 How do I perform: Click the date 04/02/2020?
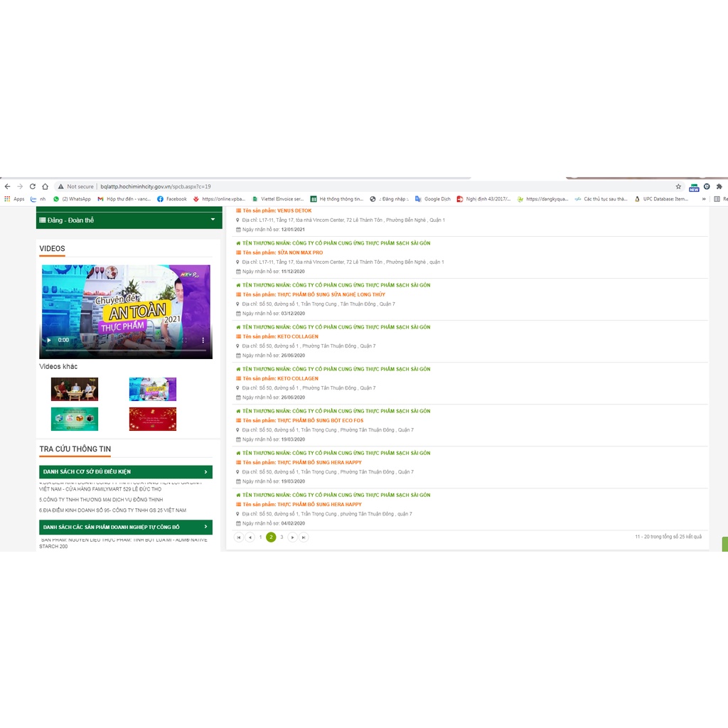point(293,523)
